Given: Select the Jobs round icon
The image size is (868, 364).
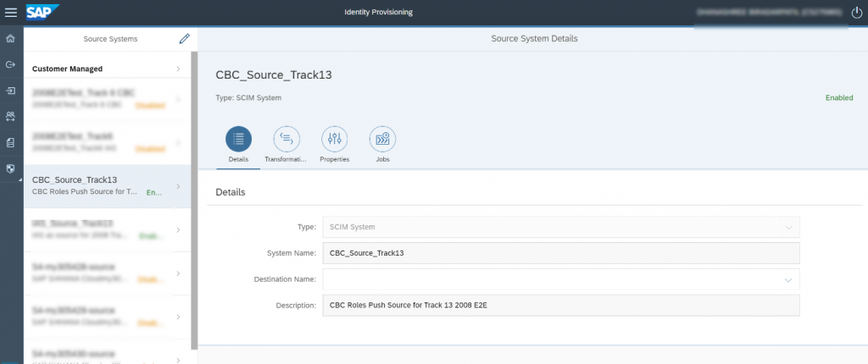Looking at the screenshot, I should click(x=382, y=140).
